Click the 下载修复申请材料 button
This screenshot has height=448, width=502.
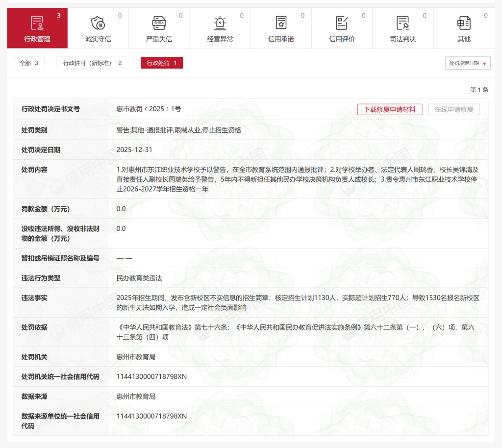click(x=389, y=109)
